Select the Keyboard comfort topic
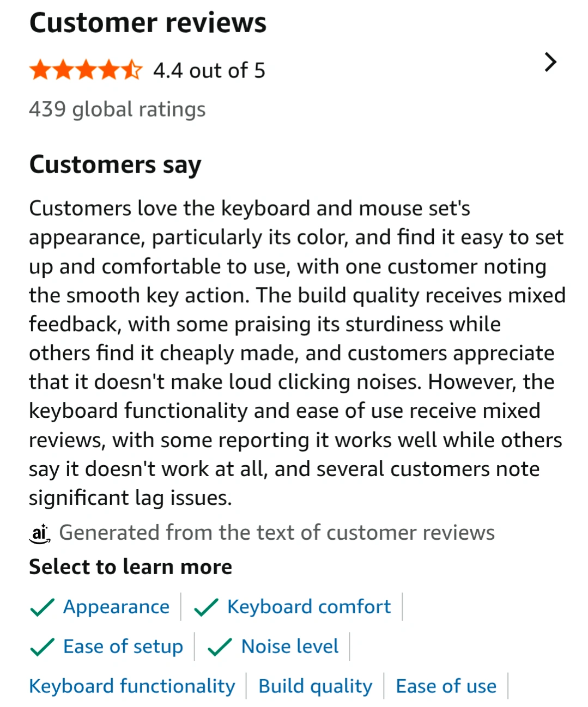 (309, 607)
